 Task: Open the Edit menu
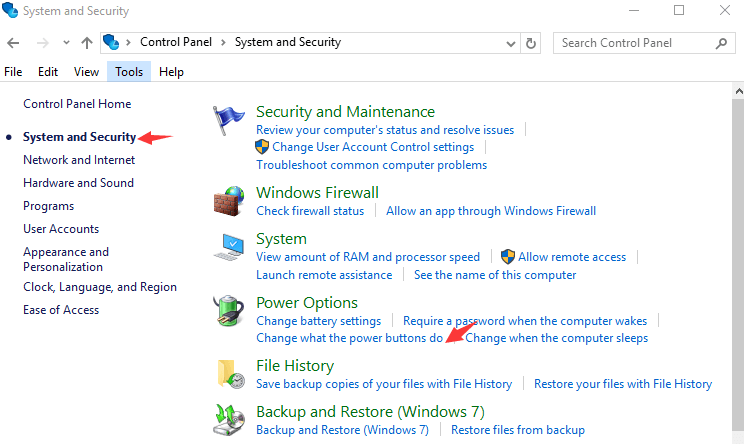[48, 72]
